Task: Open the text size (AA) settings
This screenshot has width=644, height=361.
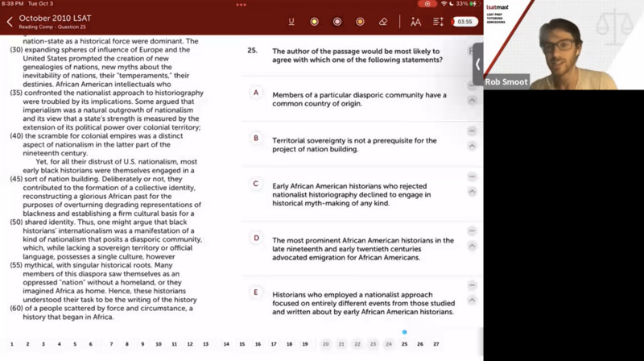Action: pyautogui.click(x=415, y=22)
